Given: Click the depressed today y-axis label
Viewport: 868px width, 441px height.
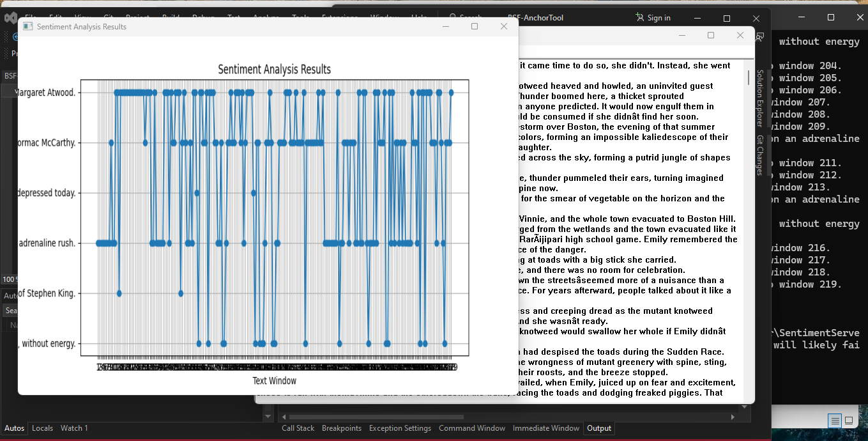Looking at the screenshot, I should pyautogui.click(x=47, y=192).
